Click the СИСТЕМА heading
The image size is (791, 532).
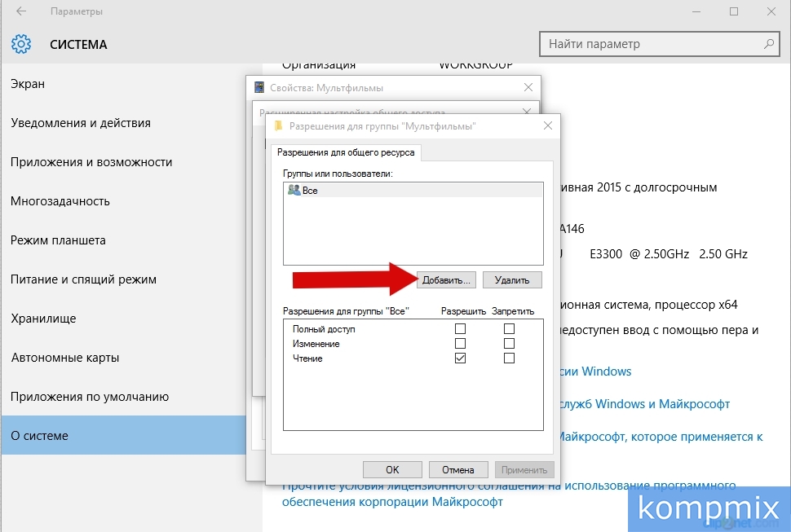79,44
